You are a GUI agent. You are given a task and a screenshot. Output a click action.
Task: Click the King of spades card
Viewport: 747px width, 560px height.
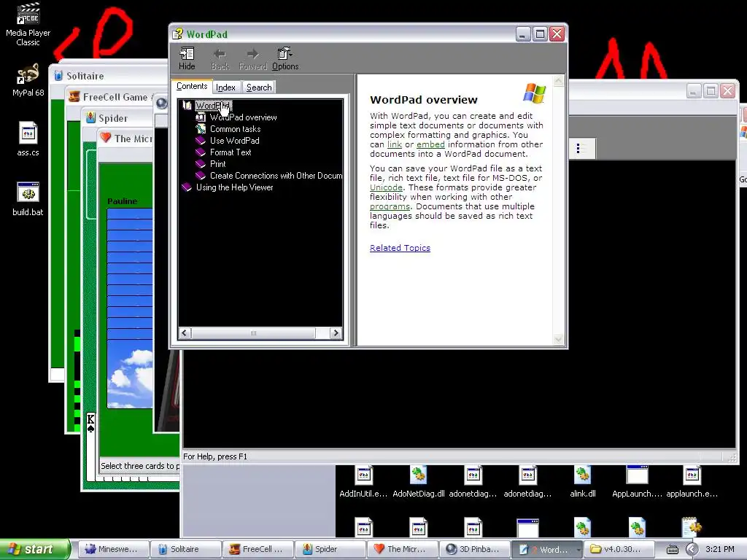tap(90, 446)
